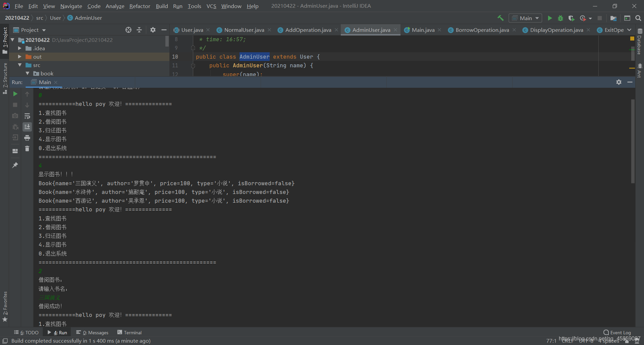
Task: Open the TODO tool window
Action: click(x=26, y=333)
